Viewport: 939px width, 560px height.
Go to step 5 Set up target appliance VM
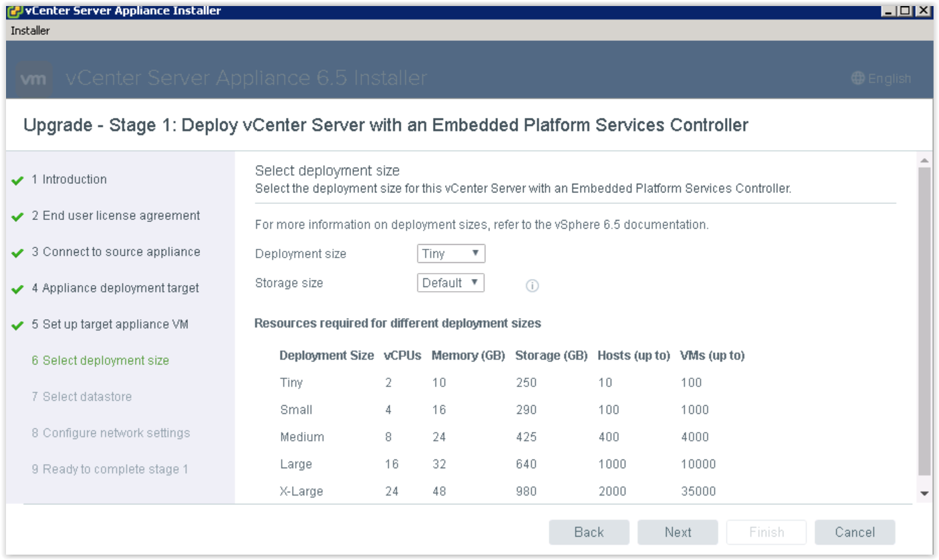(x=110, y=324)
